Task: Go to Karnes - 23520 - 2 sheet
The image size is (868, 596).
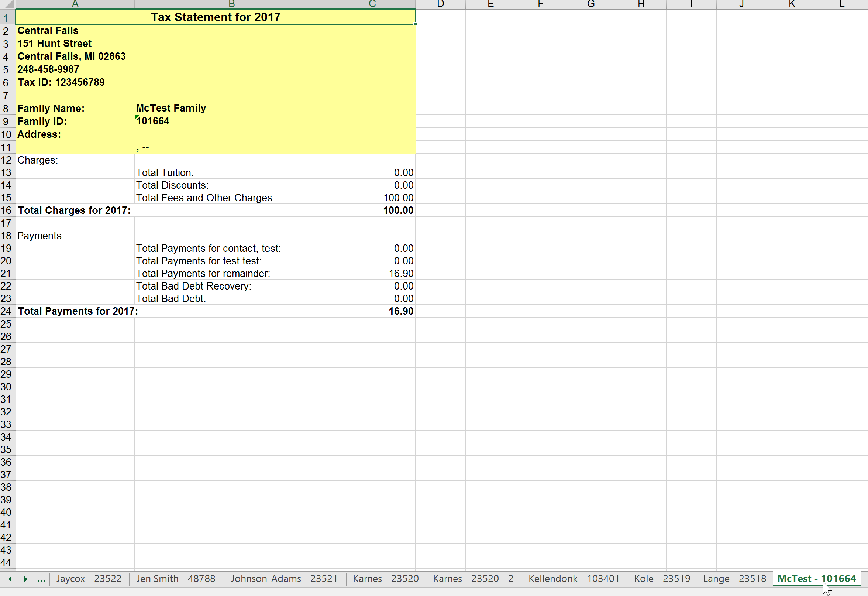Action: pos(473,579)
